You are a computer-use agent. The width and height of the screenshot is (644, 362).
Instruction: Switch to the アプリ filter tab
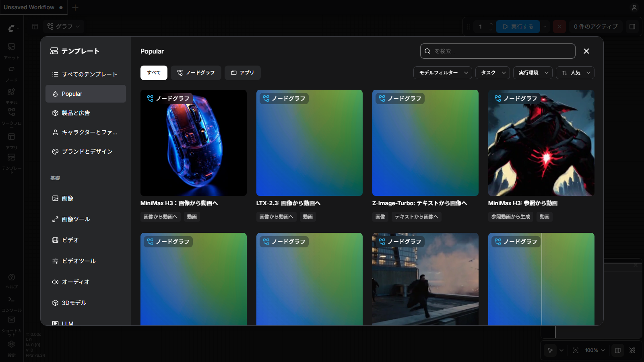(x=243, y=73)
